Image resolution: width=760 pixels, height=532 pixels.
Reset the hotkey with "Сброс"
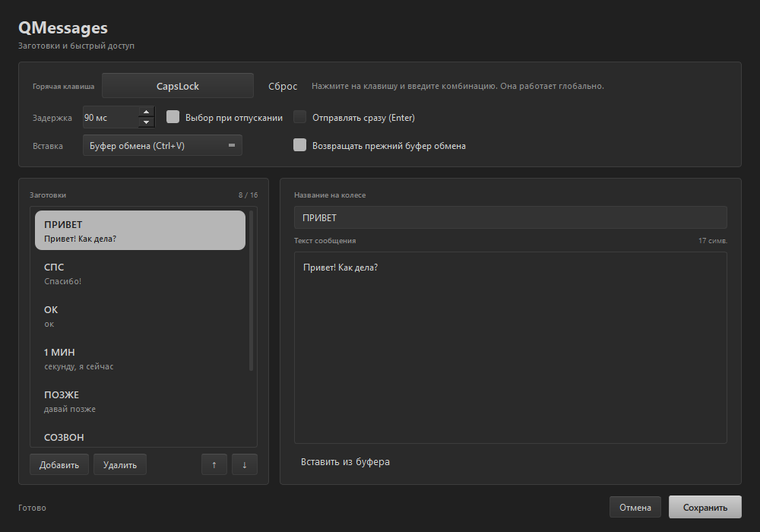283,86
